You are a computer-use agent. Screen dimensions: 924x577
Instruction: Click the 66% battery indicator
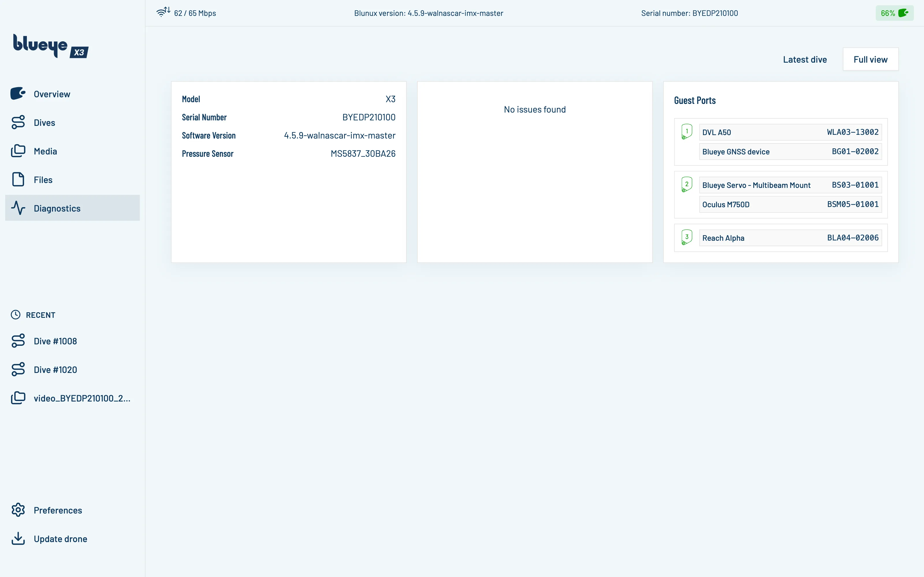(895, 13)
